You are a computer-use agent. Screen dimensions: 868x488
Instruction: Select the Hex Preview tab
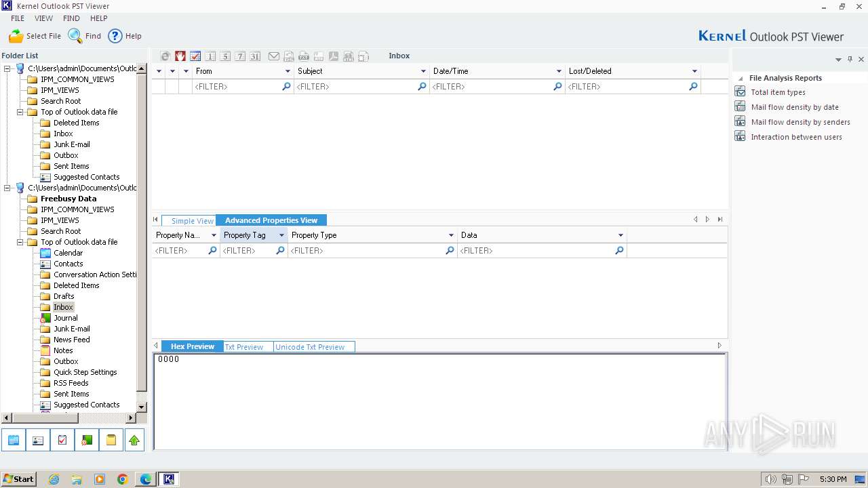[x=193, y=346]
